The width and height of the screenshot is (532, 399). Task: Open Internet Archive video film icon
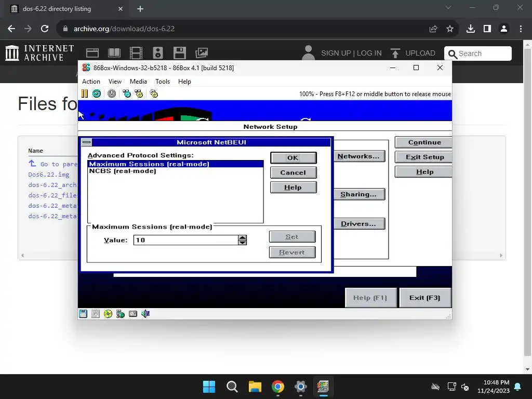(x=136, y=53)
